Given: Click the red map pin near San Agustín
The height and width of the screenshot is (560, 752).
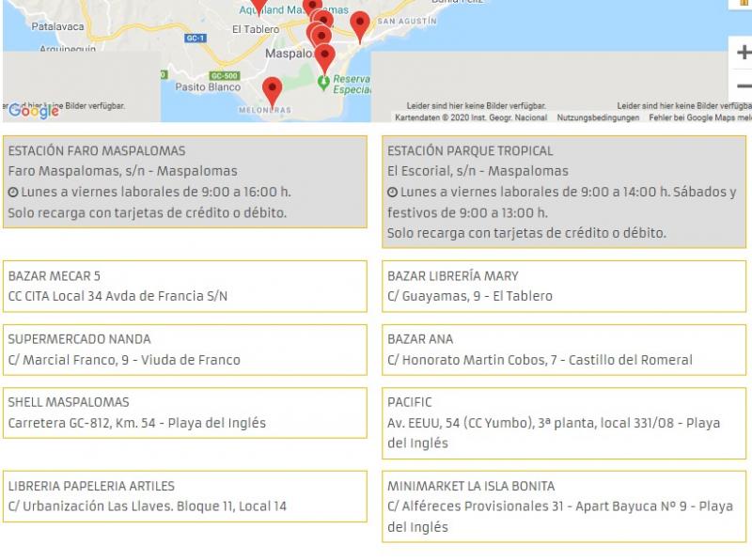Looking at the screenshot, I should [359, 26].
